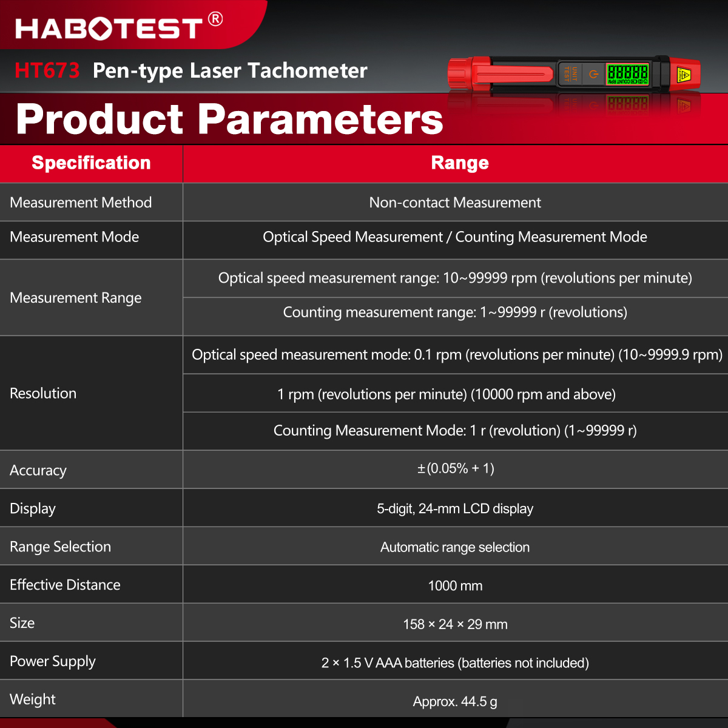The image size is (728, 728).
Task: Click the HABOTEST brand logo
Action: click(119, 27)
